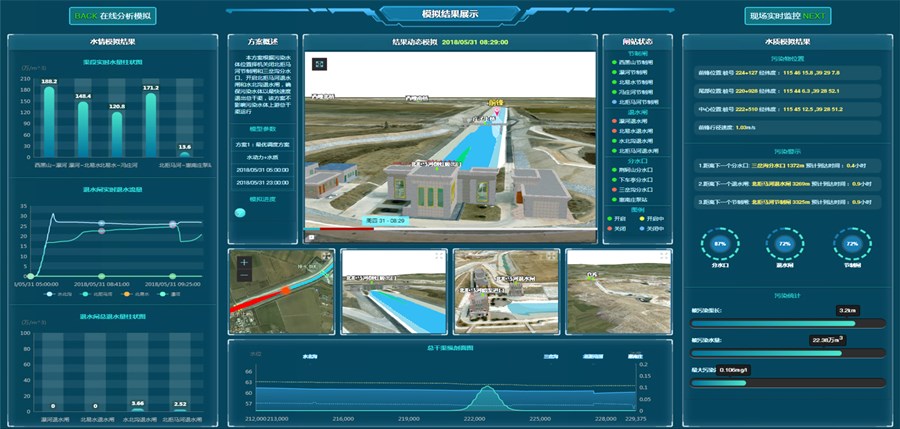900x429 pixels.
Task: Select the 模拟结果展示 header tab
Action: coord(449,15)
